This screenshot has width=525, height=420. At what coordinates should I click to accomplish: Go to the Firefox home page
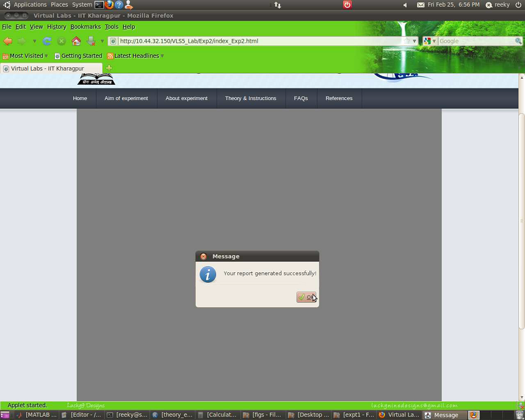tap(76, 42)
